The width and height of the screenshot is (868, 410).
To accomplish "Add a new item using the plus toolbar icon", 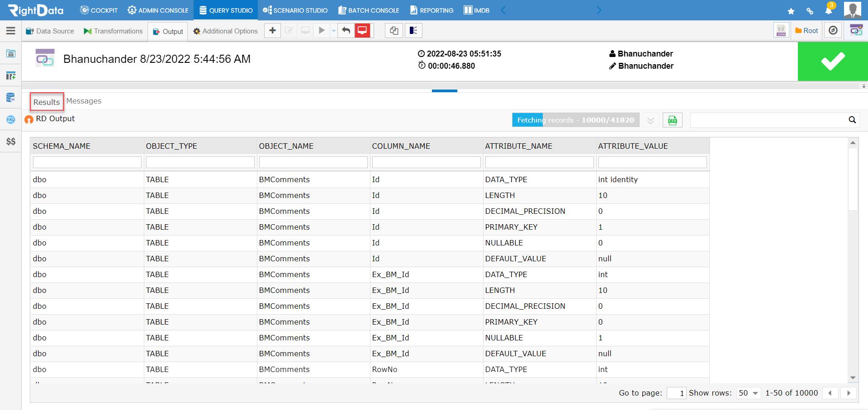I will coord(272,30).
